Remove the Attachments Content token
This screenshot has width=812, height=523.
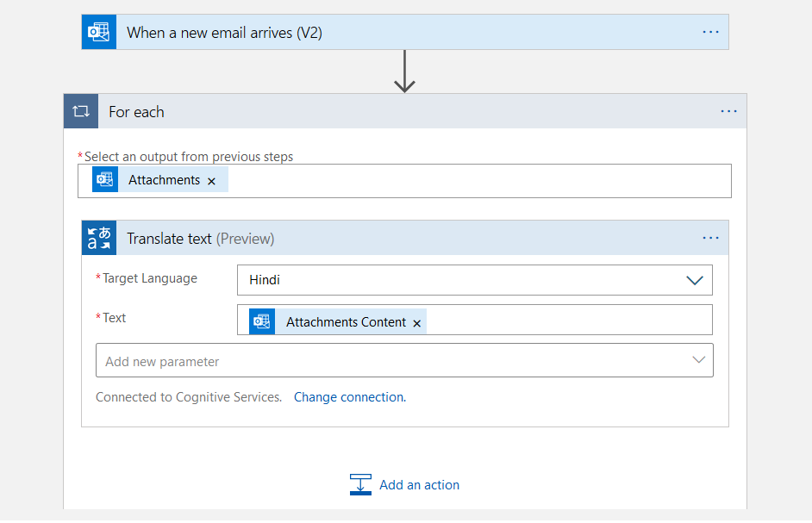(417, 323)
